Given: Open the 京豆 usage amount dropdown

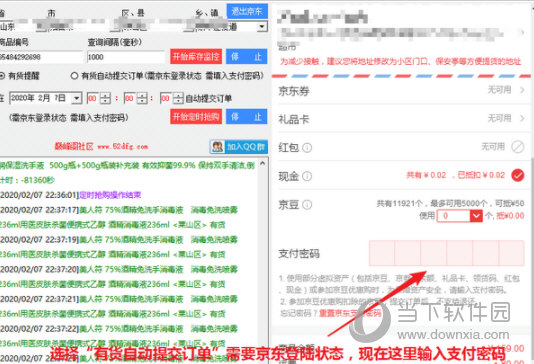Looking at the screenshot, I should [x=476, y=216].
